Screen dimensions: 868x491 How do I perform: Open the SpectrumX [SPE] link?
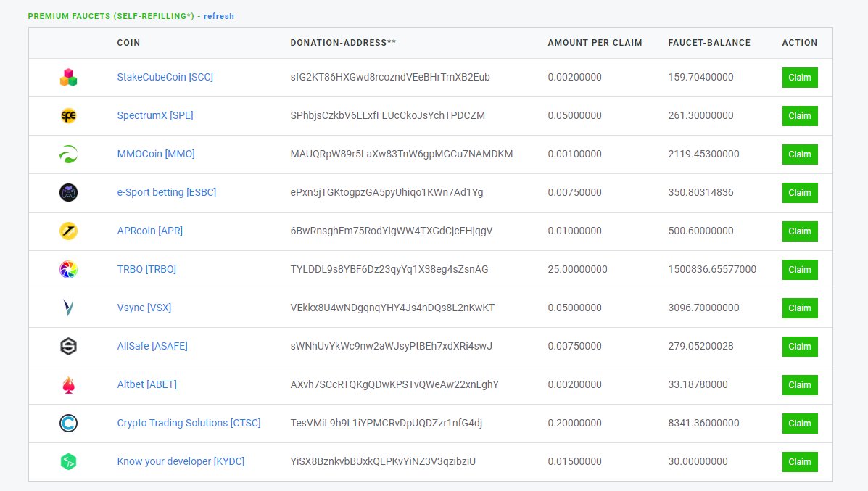click(x=155, y=115)
